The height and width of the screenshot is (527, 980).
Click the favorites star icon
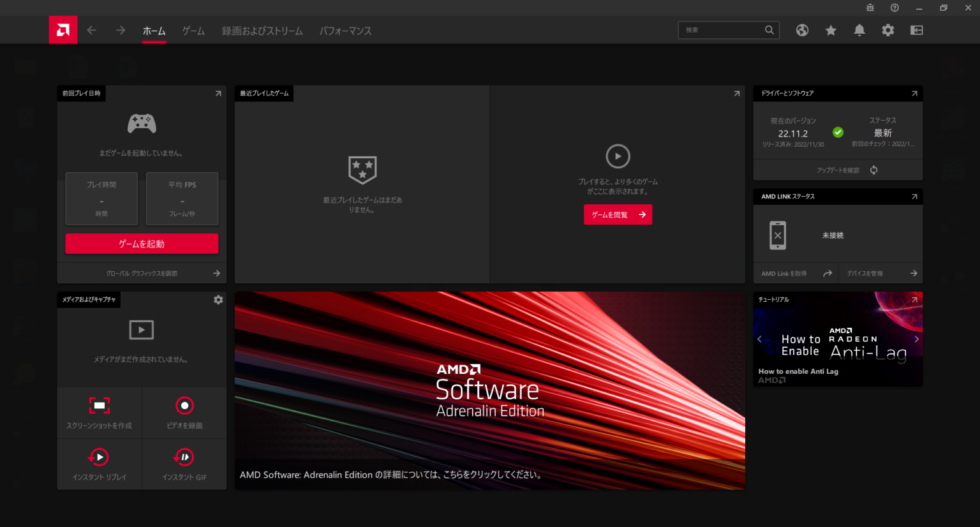pos(831,30)
